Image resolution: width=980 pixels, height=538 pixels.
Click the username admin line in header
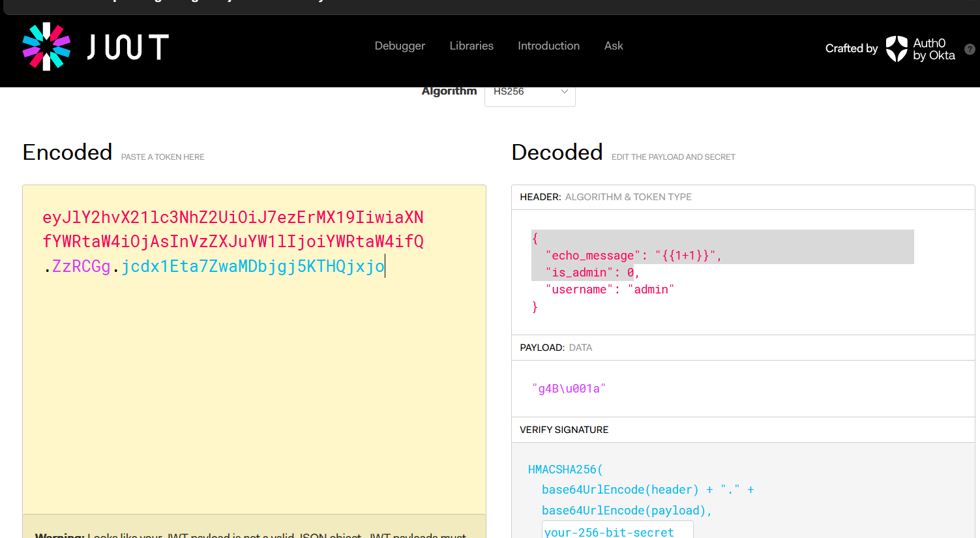(x=610, y=290)
